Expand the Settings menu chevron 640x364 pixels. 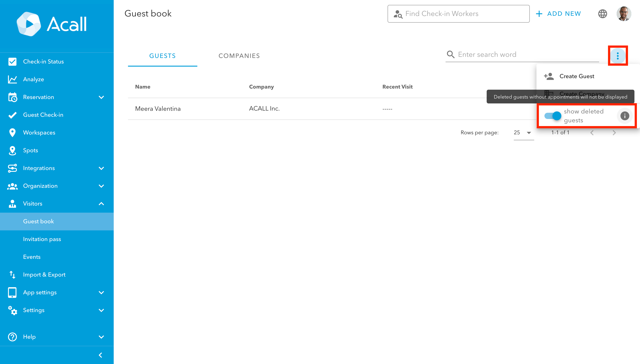(101, 310)
